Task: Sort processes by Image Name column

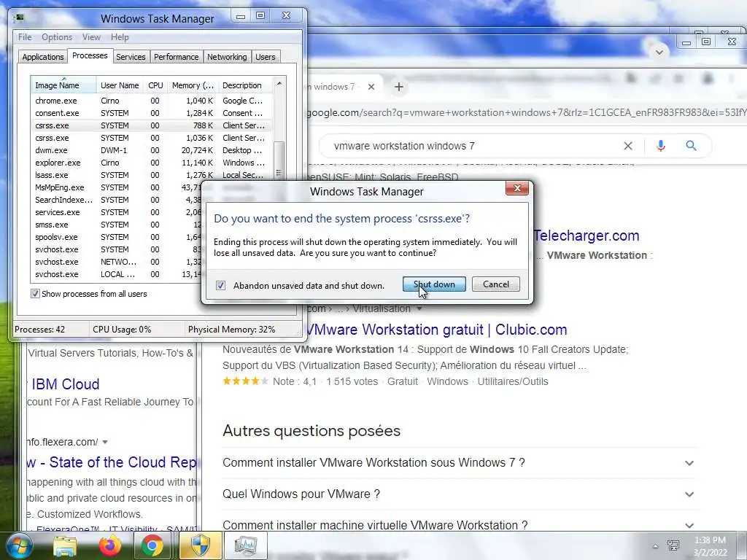Action: tap(64, 85)
